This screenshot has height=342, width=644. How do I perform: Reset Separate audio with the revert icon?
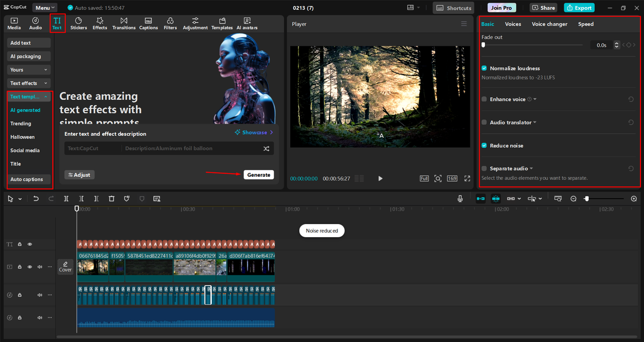(x=631, y=169)
